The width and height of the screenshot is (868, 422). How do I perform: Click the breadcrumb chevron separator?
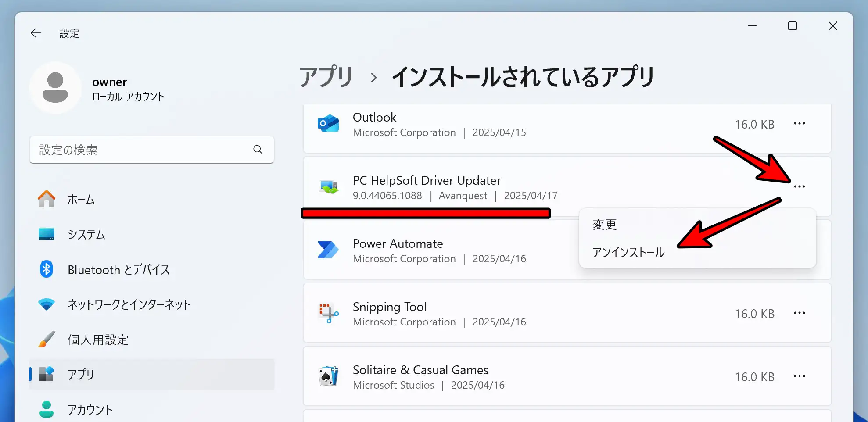coord(373,78)
